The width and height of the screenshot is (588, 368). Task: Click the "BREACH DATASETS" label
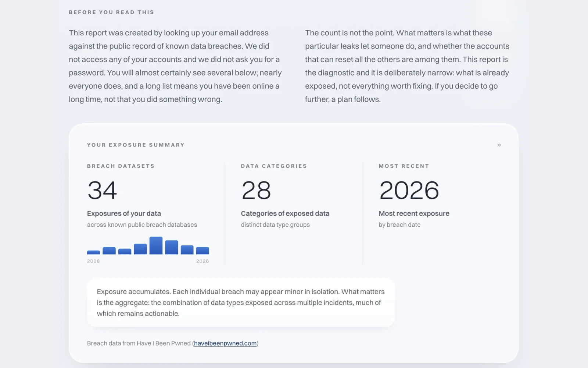121,166
